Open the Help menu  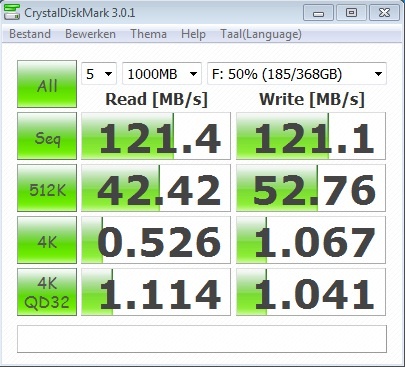pos(193,34)
